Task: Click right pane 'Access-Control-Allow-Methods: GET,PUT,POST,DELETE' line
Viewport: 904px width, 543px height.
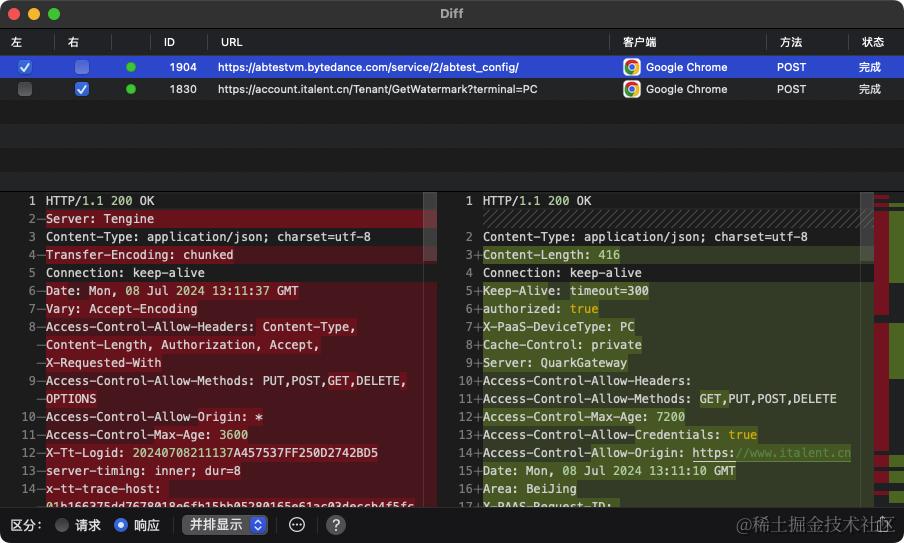Action: [x=660, y=399]
